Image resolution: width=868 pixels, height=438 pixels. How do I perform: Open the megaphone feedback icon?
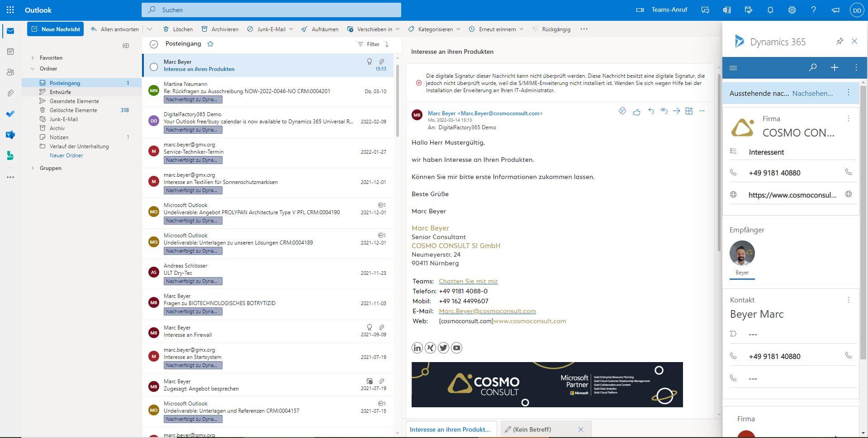(x=835, y=9)
